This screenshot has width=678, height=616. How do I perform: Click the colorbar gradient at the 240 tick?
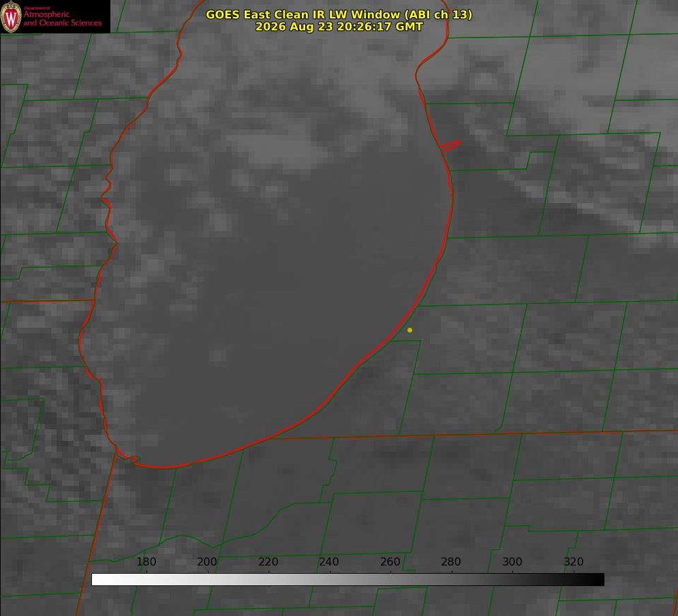330,580
